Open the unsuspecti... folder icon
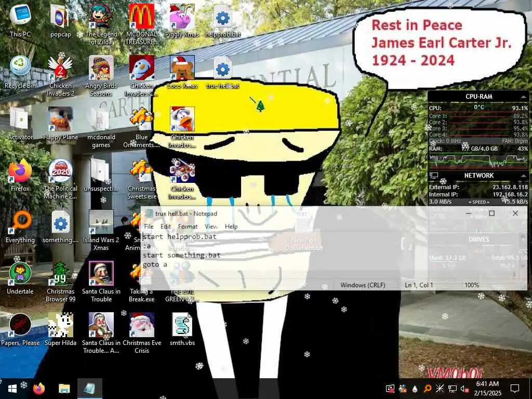 tap(101, 175)
